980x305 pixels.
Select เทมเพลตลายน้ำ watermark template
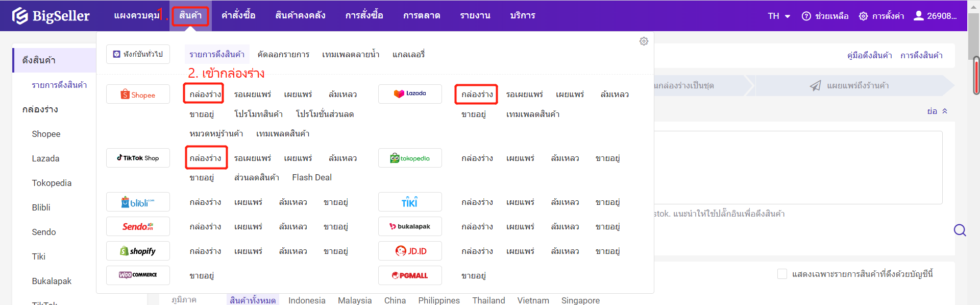pyautogui.click(x=351, y=54)
